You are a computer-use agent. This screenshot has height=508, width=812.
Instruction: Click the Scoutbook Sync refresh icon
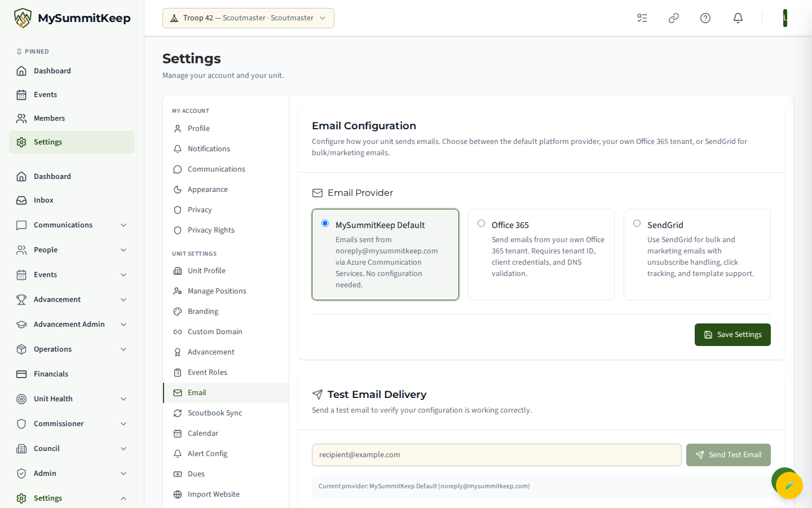(x=178, y=413)
